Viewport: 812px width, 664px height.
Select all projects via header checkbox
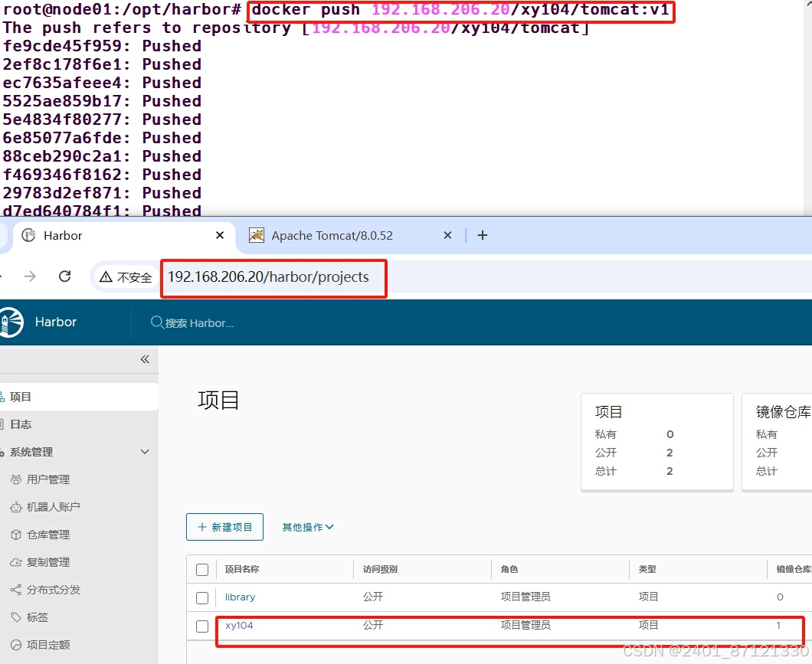pos(202,569)
